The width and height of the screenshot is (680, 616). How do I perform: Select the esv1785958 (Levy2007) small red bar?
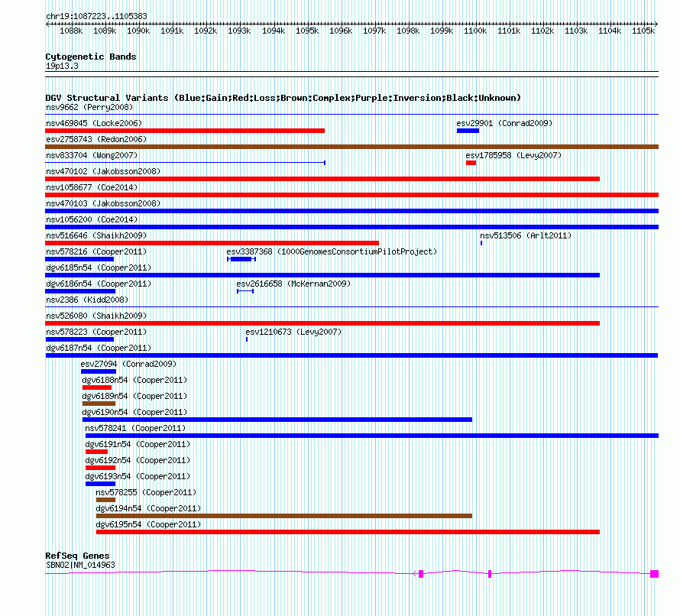(471, 163)
